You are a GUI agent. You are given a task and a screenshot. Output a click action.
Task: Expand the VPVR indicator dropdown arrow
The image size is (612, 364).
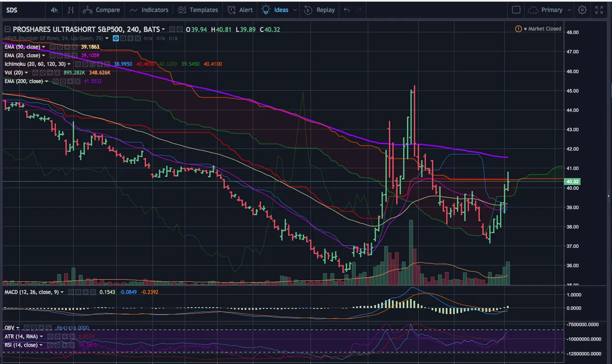point(107,38)
